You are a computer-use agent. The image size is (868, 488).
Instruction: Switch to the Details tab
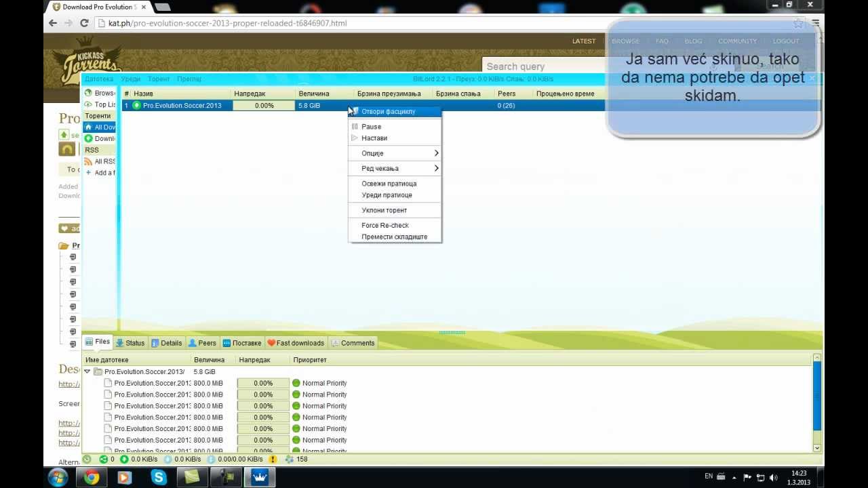(166, 343)
